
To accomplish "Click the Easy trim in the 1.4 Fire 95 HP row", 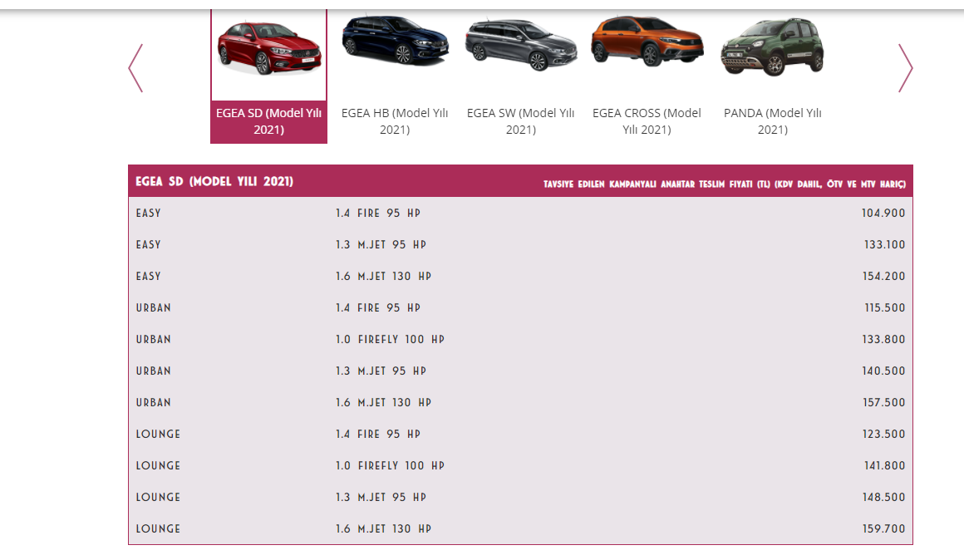I will (148, 214).
